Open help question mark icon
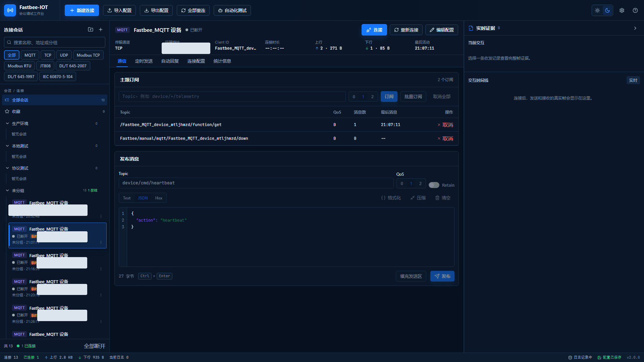This screenshot has width=644, height=362. (635, 10)
